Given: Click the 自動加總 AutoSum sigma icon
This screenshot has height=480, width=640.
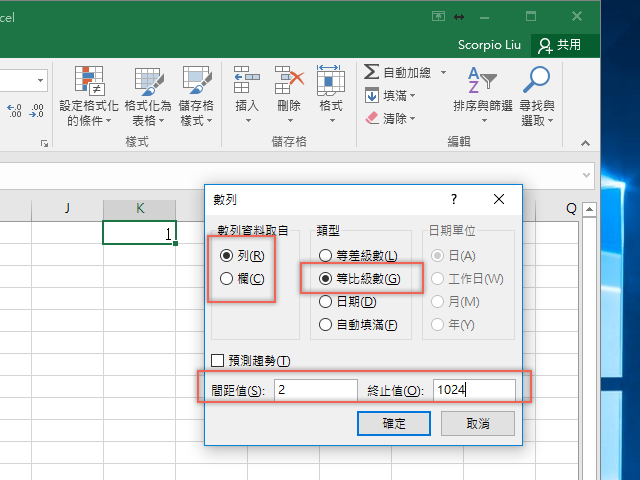Looking at the screenshot, I should pos(372,73).
